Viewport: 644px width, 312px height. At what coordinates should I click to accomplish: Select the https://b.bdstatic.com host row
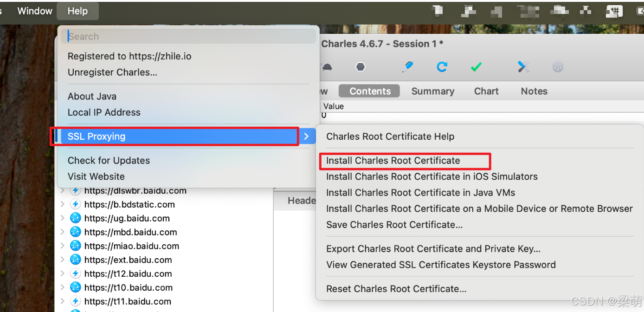click(129, 204)
